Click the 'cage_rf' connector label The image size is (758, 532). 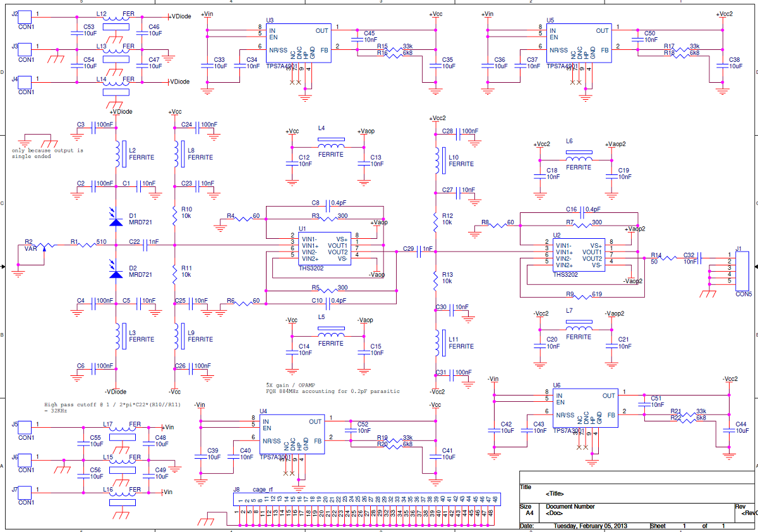pyautogui.click(x=262, y=489)
